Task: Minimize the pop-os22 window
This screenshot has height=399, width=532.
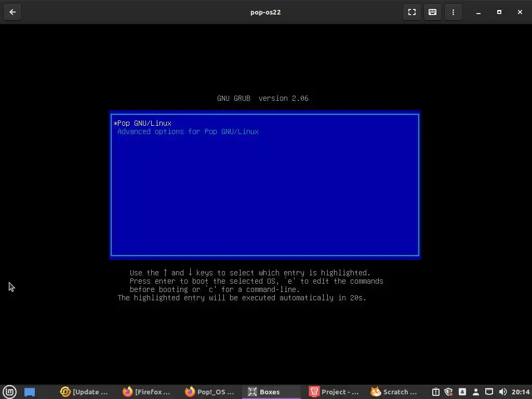Action: coord(478,12)
